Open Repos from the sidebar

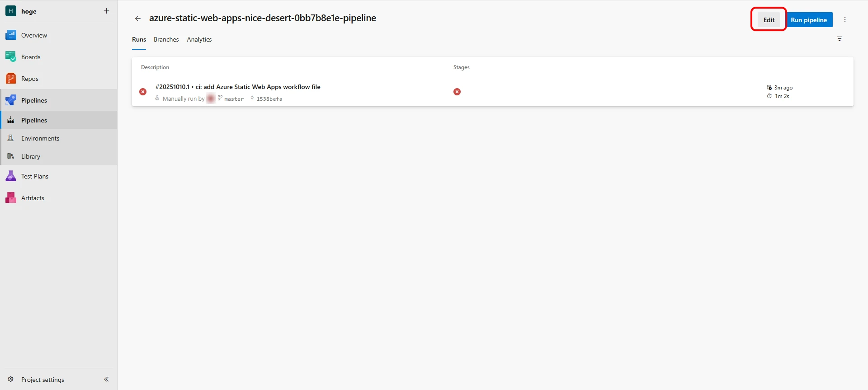click(30, 79)
